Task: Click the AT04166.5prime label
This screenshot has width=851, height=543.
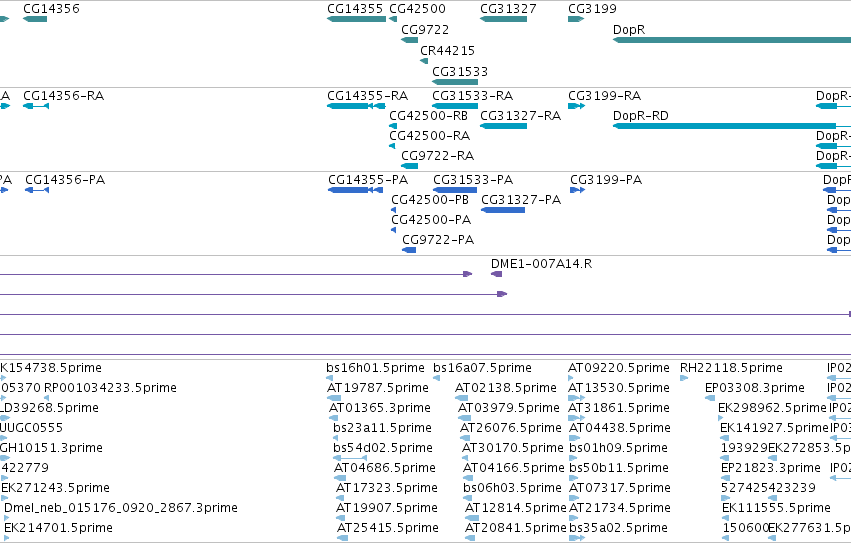Action: [513, 468]
